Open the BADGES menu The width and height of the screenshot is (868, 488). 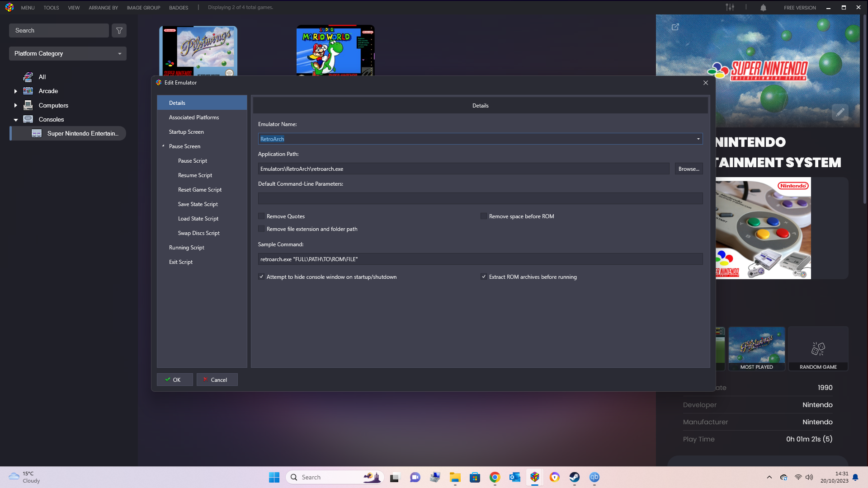(179, 8)
